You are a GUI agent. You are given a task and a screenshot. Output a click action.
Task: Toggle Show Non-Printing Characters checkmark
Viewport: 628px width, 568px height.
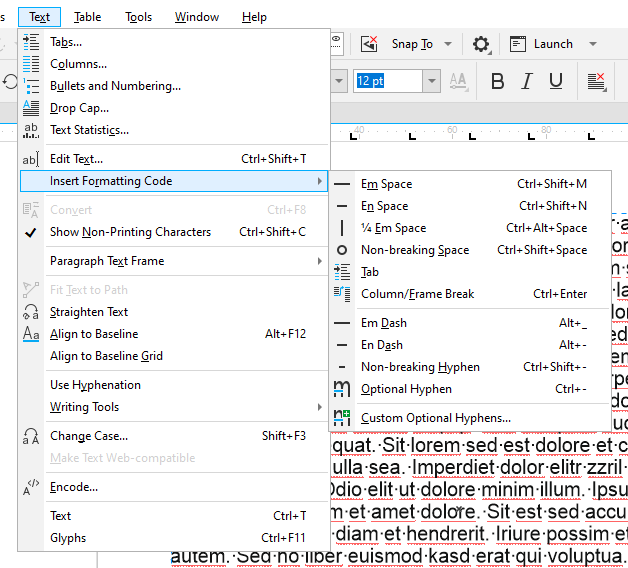pos(31,232)
